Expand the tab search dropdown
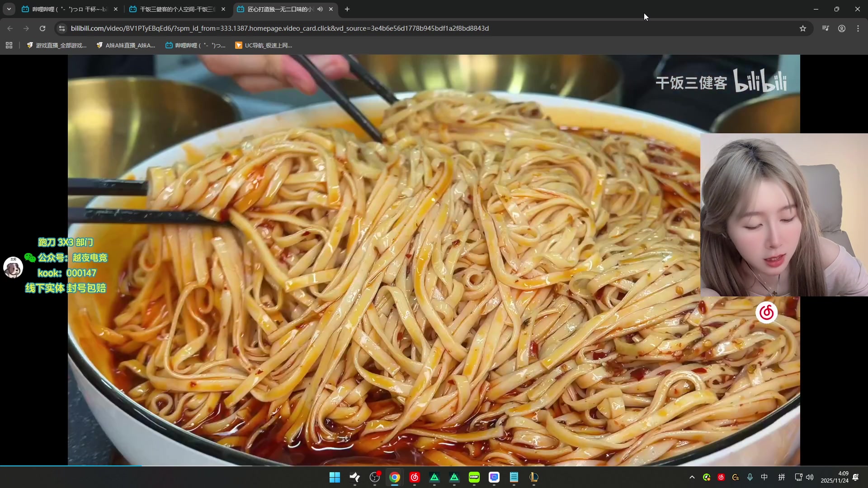Image resolution: width=868 pixels, height=488 pixels. tap(9, 9)
